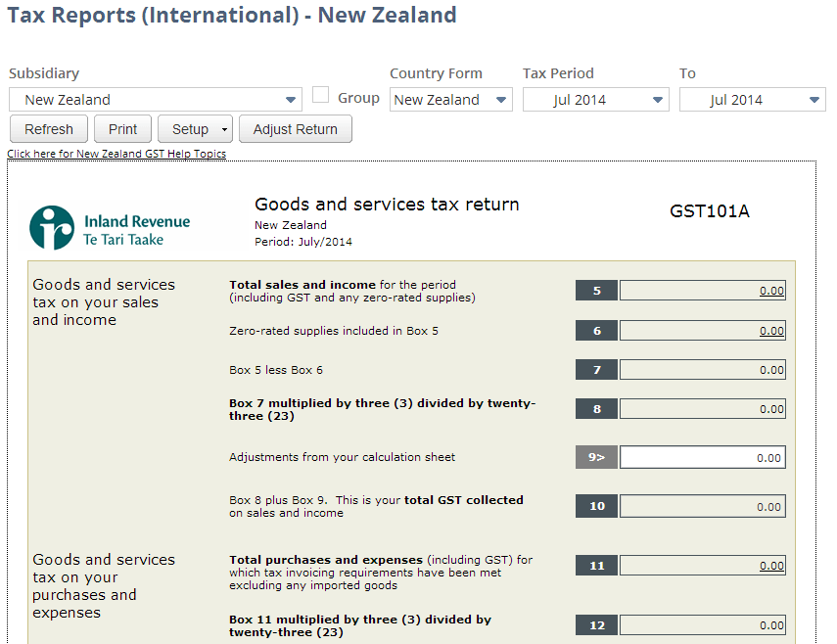
Task: Click the dark 9> box label
Action: point(596,457)
